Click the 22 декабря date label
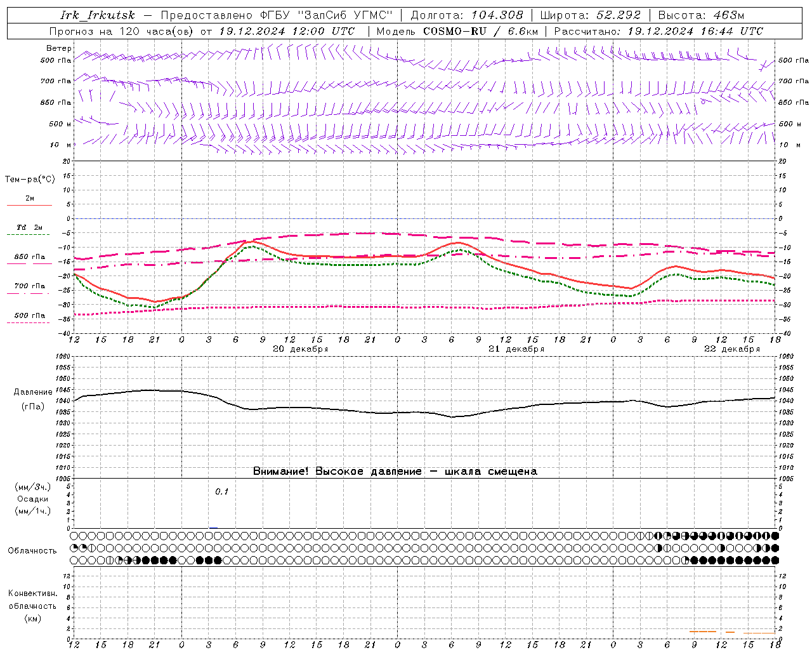 point(732,349)
